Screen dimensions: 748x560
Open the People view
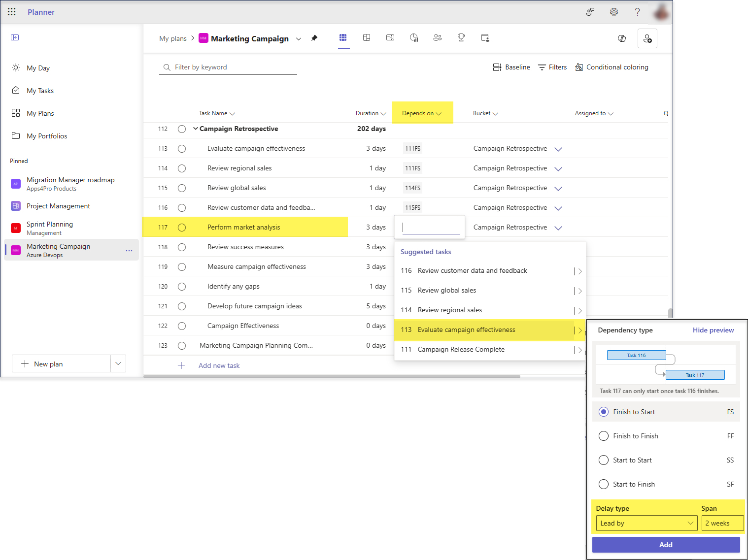pos(438,37)
